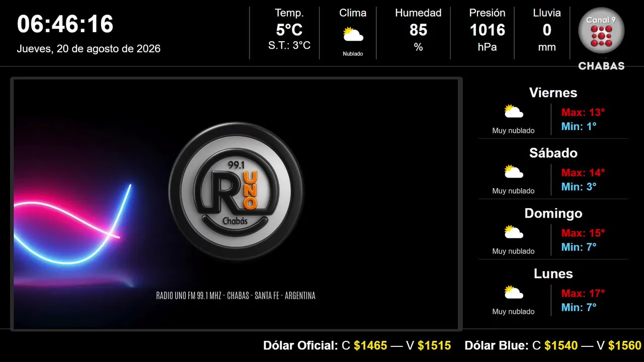Image resolution: width=644 pixels, height=362 pixels.
Task: Click the current weather cloud icon
Action: [x=353, y=35]
